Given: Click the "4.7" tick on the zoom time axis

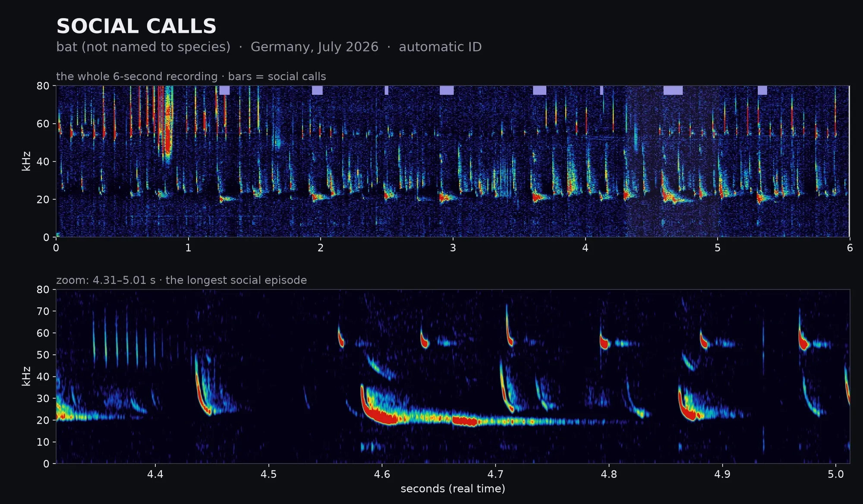Looking at the screenshot, I should 495,474.
